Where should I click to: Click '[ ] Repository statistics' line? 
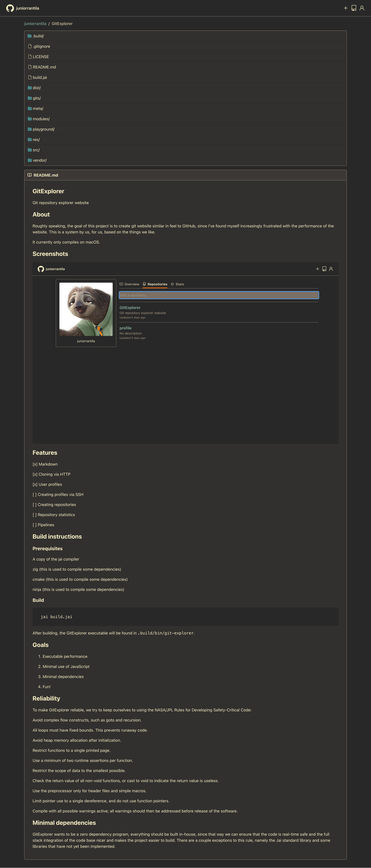[x=54, y=515]
